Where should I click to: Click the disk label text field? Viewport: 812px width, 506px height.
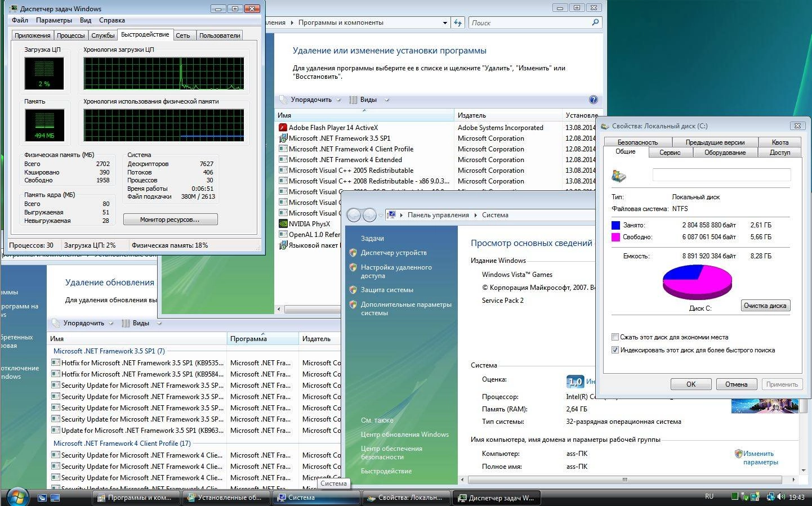[721, 175]
